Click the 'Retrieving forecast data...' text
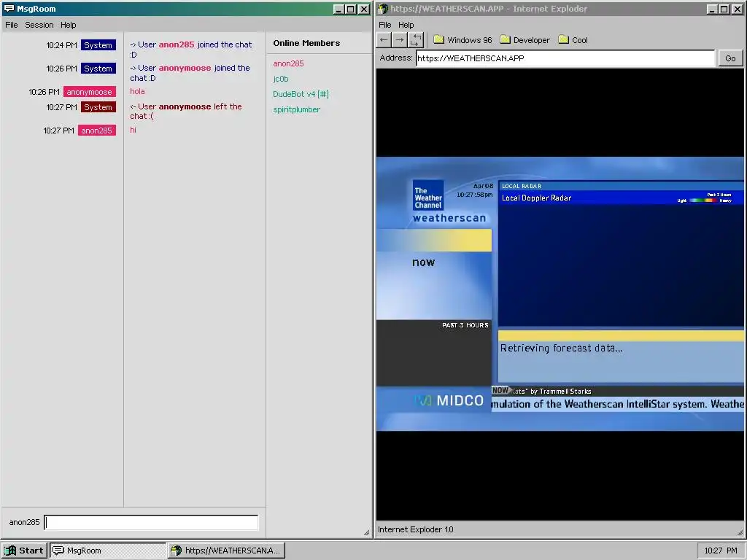This screenshot has height=560, width=747. (x=561, y=348)
